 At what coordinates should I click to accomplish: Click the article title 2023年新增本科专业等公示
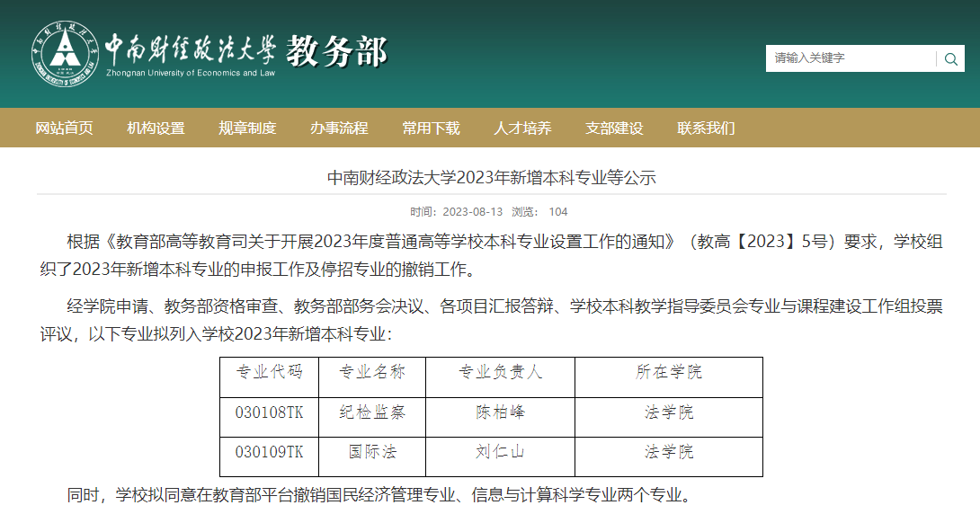coord(491,178)
